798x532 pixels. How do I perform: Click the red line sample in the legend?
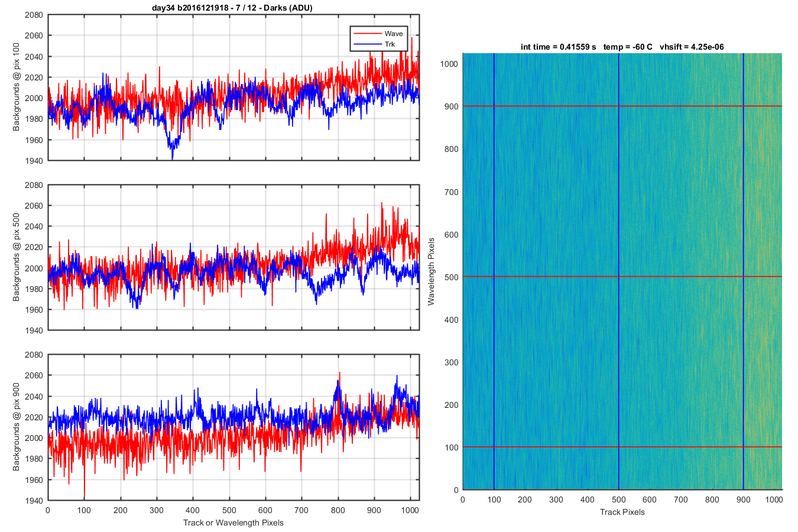pos(367,34)
